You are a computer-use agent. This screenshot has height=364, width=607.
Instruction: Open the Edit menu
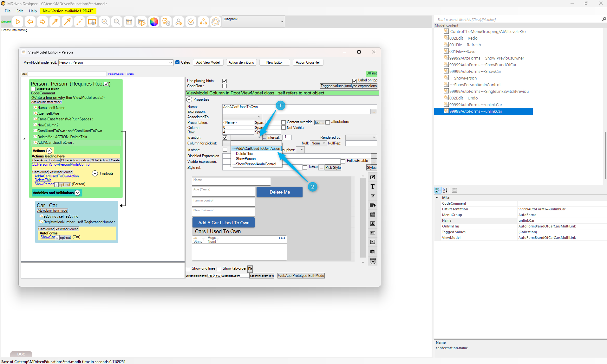[x=20, y=11]
